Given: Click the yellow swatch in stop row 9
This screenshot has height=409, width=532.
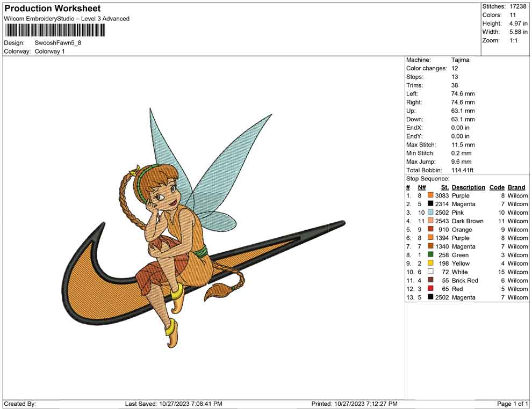Looking at the screenshot, I should pos(430,263).
